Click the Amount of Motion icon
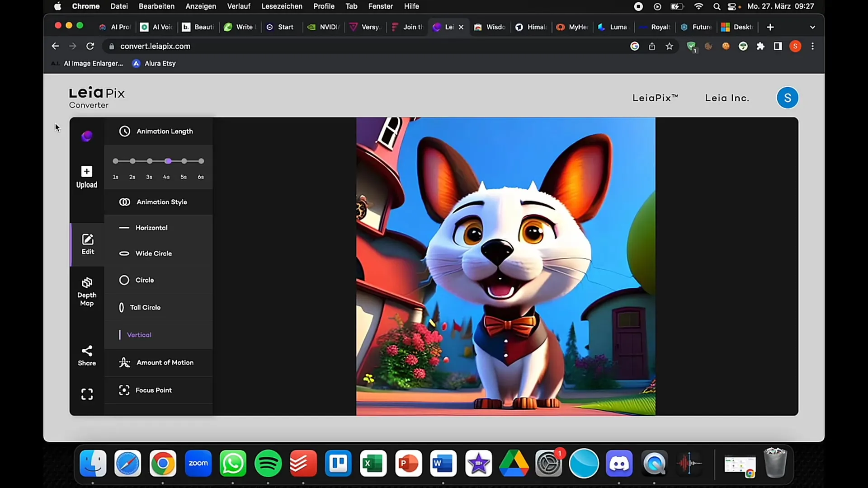 pos(124,362)
